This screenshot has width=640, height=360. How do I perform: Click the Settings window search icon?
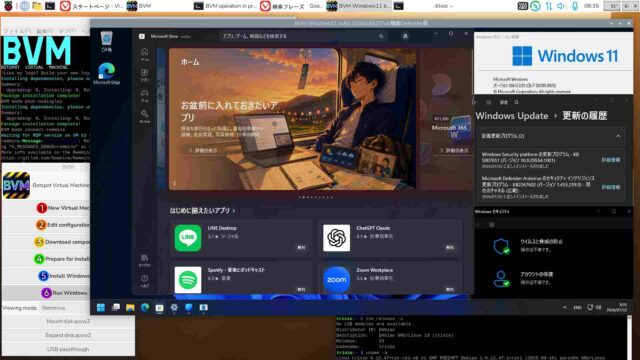tap(516, 102)
